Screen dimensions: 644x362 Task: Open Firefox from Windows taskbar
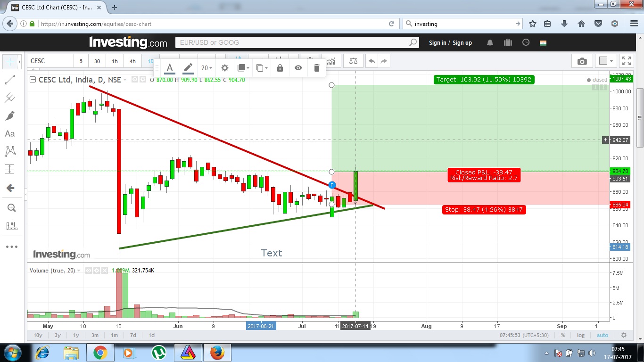(x=217, y=353)
